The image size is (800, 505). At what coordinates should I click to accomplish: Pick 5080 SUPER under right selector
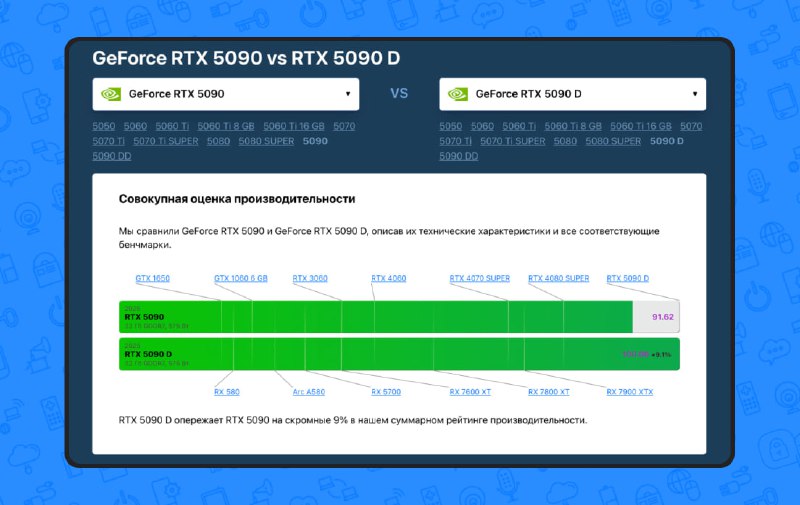pos(613,141)
